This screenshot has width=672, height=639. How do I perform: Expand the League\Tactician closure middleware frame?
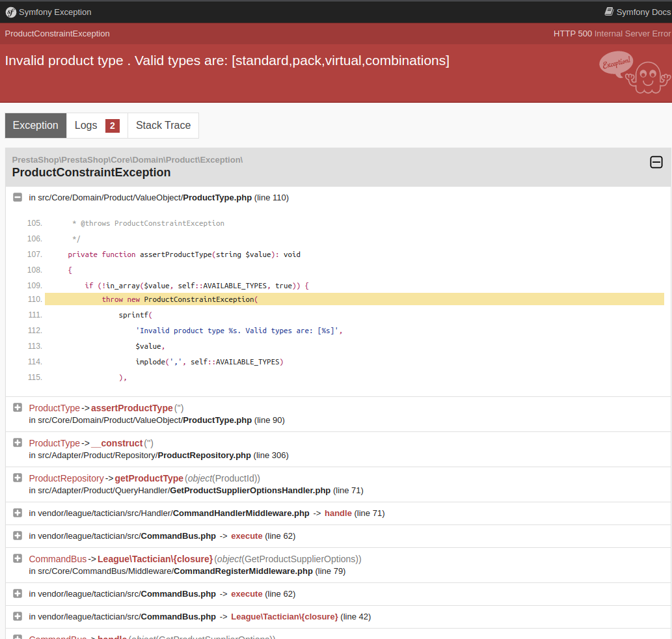[18, 558]
